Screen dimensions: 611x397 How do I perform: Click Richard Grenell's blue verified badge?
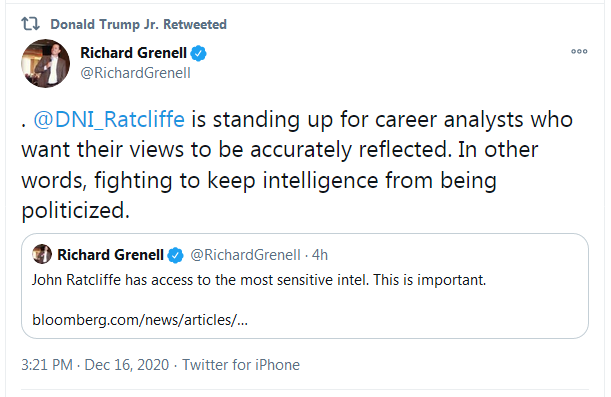pos(198,53)
